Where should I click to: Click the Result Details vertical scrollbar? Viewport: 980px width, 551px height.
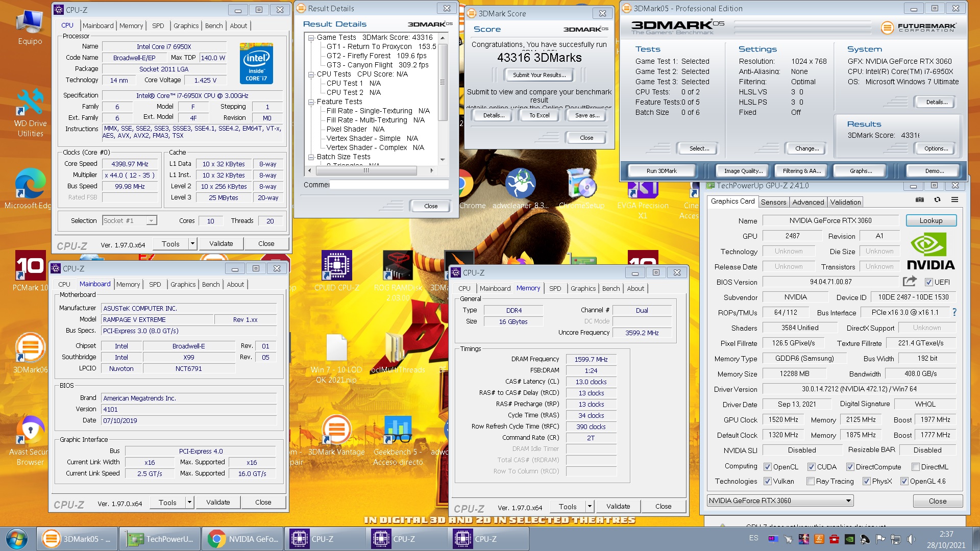coord(443,98)
